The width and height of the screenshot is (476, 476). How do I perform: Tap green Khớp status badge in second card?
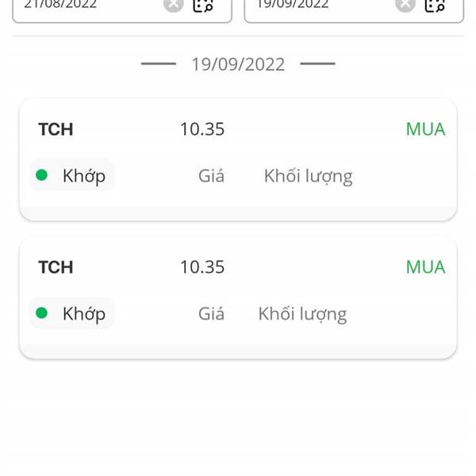point(72,313)
